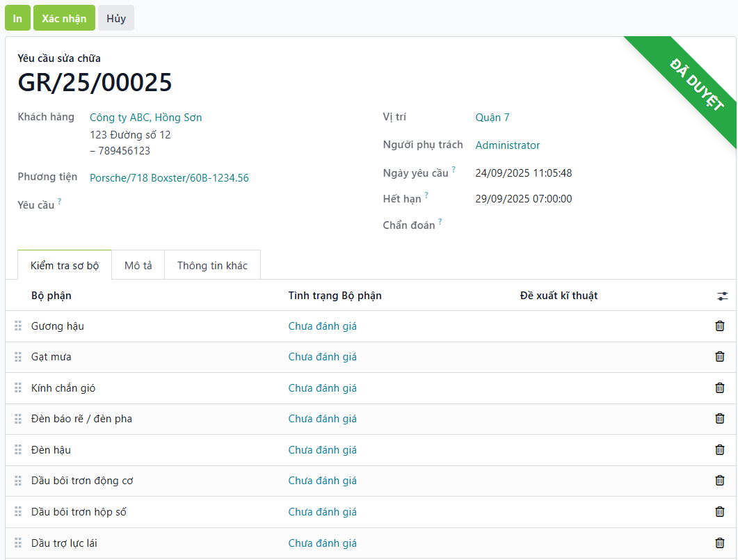Print using the In button
This screenshot has height=560, width=738.
[17, 19]
